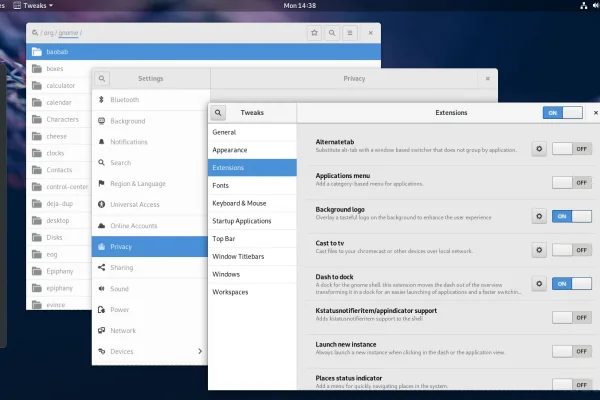600x400 pixels.
Task: Click the search icon in Settings header
Action: tap(103, 77)
